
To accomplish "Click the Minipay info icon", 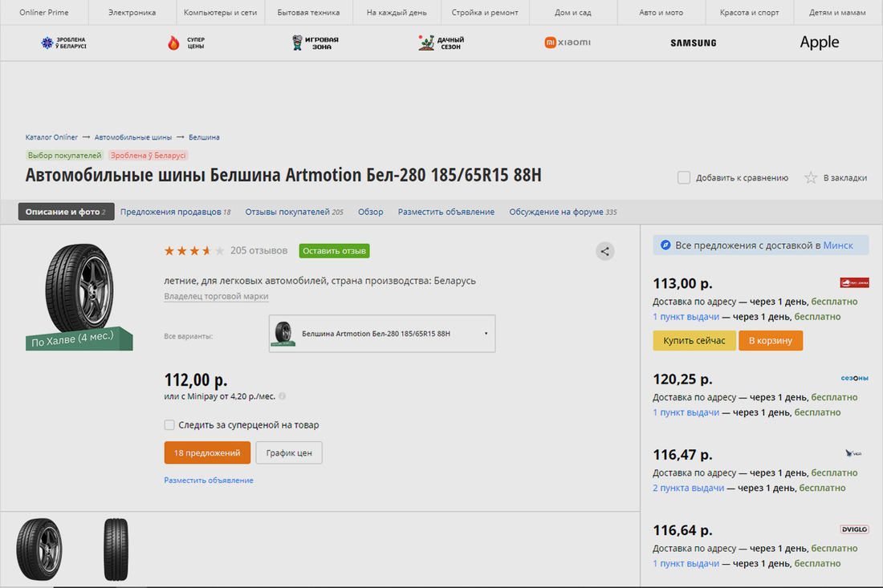I will [x=283, y=395].
